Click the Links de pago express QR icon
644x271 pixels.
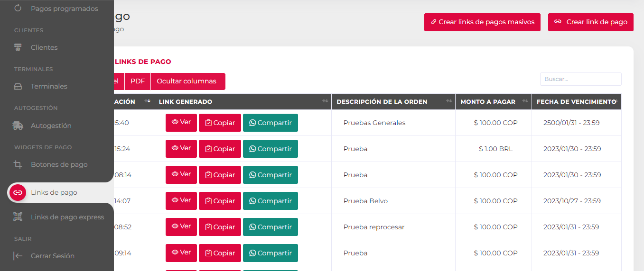[18, 217]
